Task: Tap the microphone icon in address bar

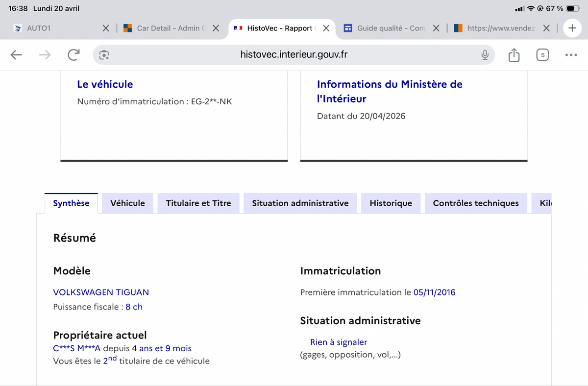Action: pos(485,55)
